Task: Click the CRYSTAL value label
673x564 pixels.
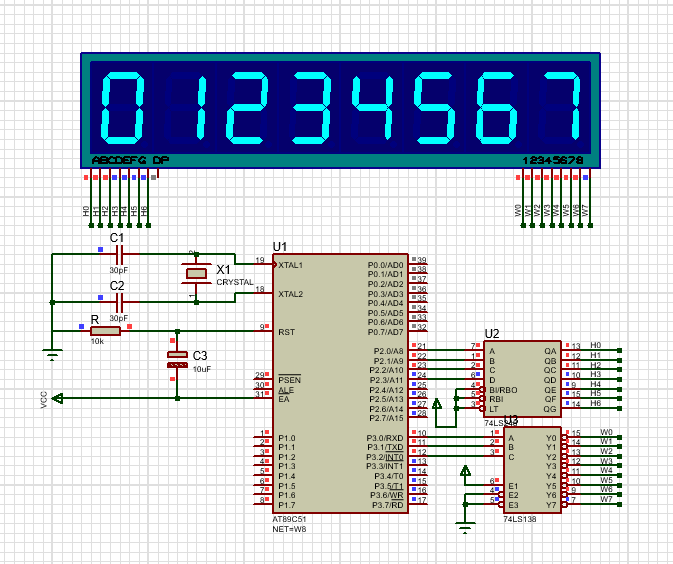Action: pyautogui.click(x=235, y=282)
